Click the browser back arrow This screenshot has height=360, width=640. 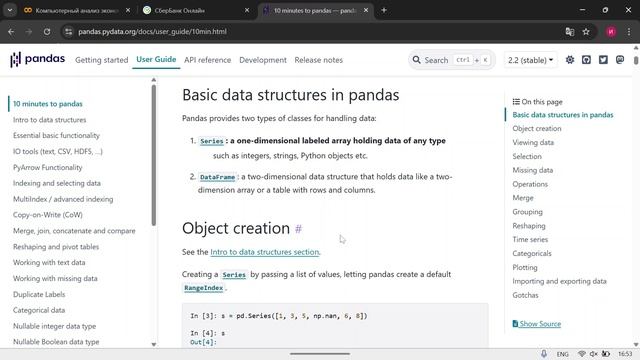coord(11,31)
